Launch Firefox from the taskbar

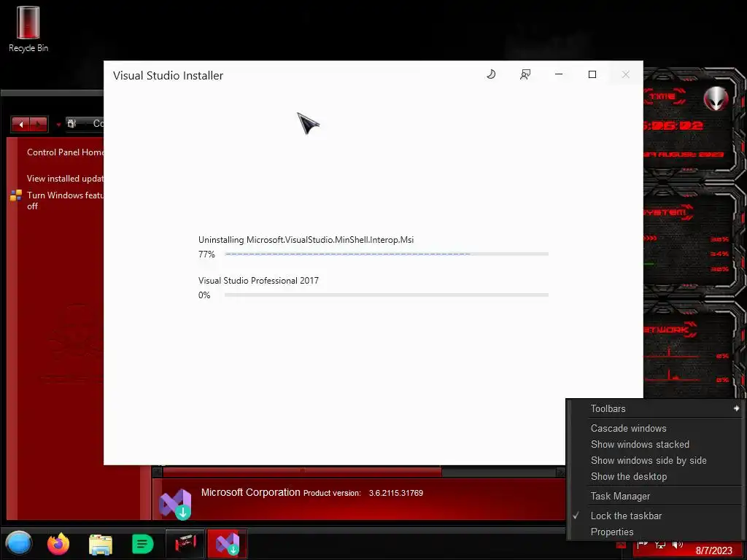[x=58, y=544]
